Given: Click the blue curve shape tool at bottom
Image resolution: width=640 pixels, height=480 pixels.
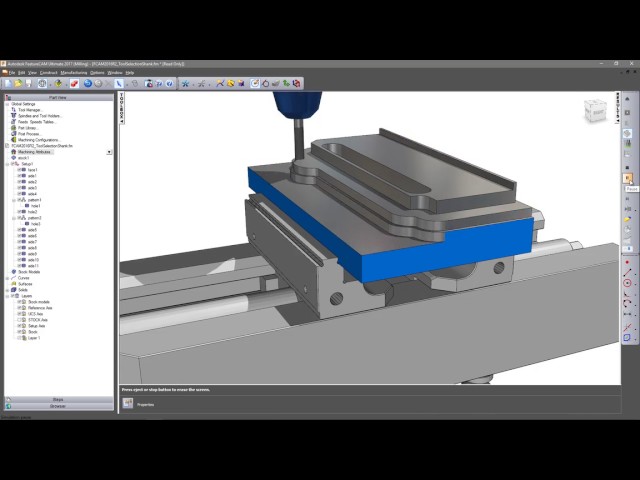Looking at the screenshot, I should (627, 337).
